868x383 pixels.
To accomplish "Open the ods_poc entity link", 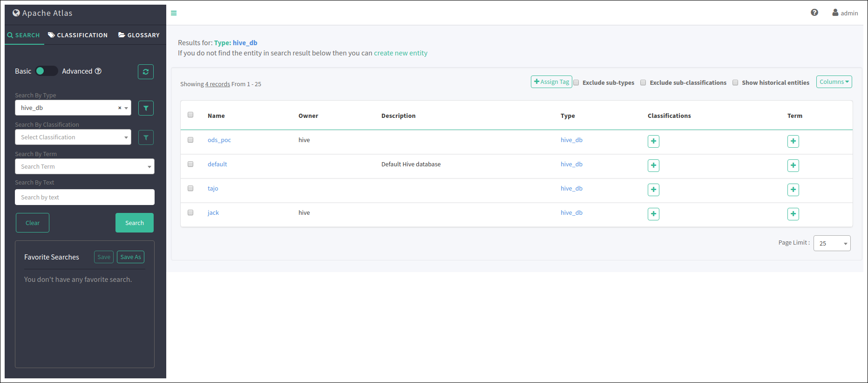I will (x=219, y=140).
